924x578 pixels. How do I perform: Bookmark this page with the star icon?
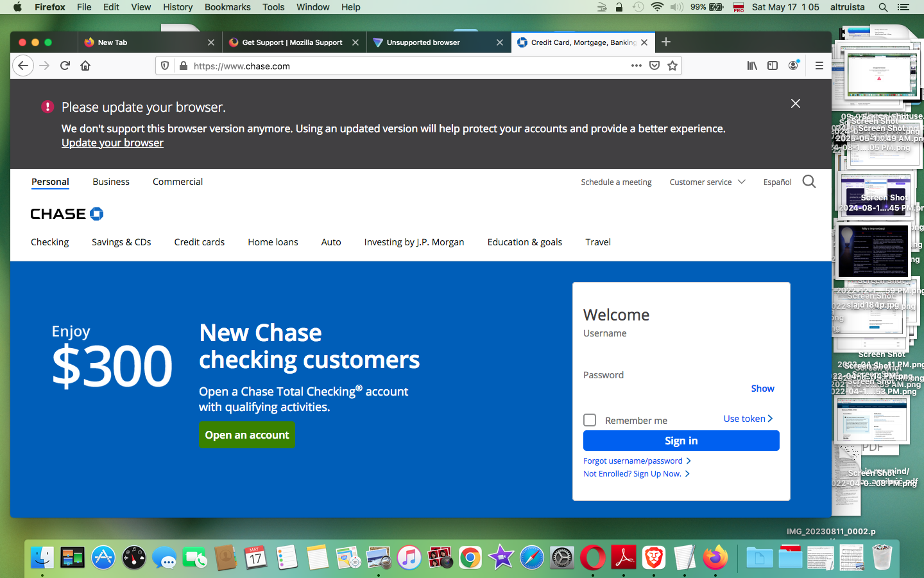pyautogui.click(x=672, y=66)
